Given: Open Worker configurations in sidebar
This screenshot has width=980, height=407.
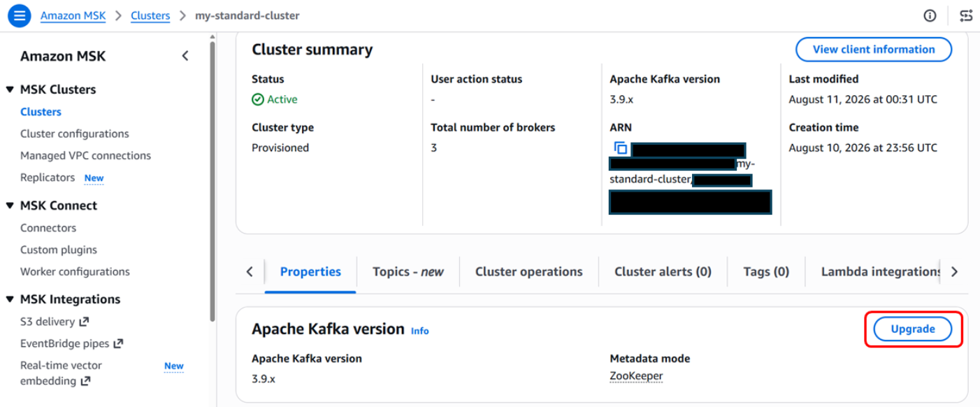Looking at the screenshot, I should pyautogui.click(x=75, y=271).
